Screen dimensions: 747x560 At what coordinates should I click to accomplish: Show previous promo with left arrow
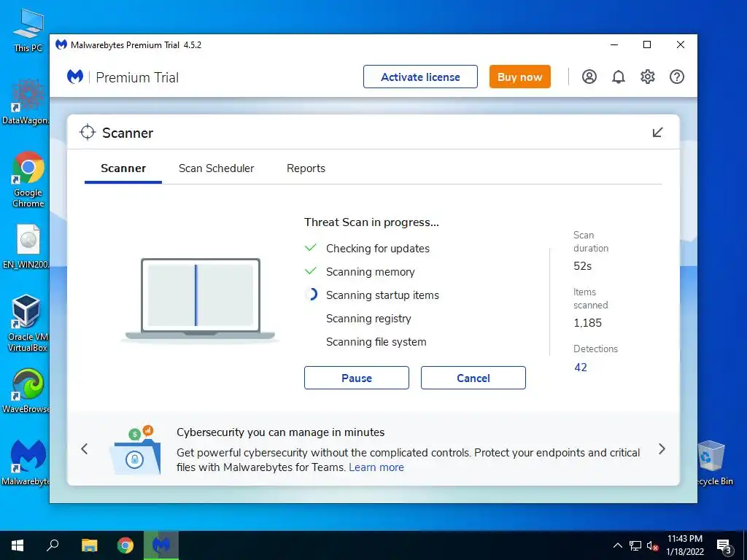click(85, 448)
